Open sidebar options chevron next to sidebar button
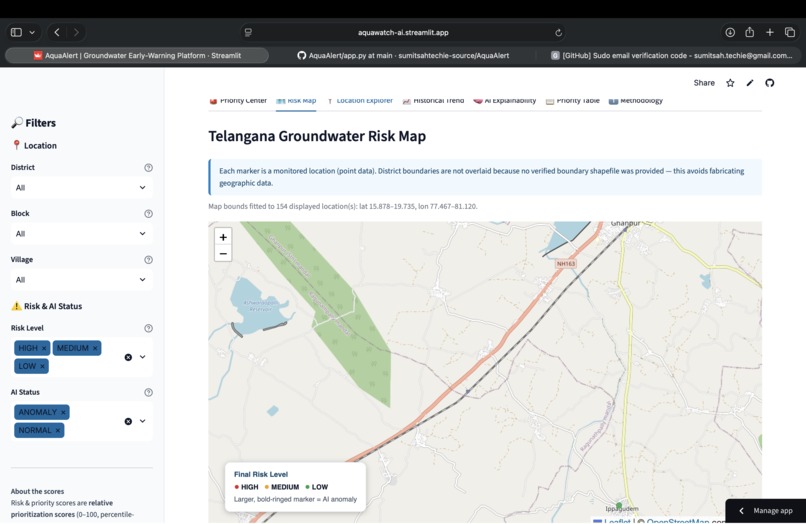 32,32
